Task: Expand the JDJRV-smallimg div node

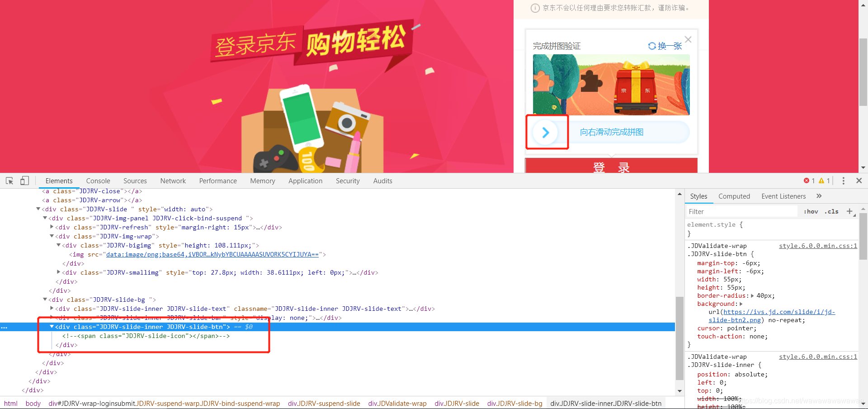Action: point(58,272)
